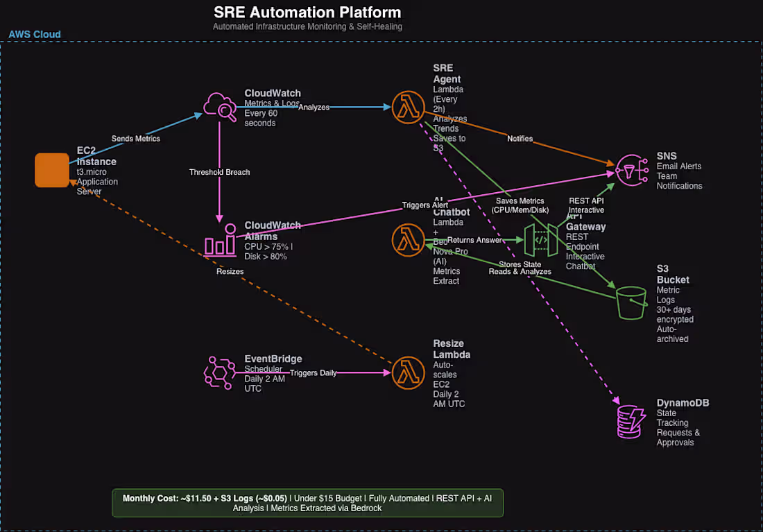Click the SRE Automation Platform title
Screen dimensions: 763x532
point(307,12)
